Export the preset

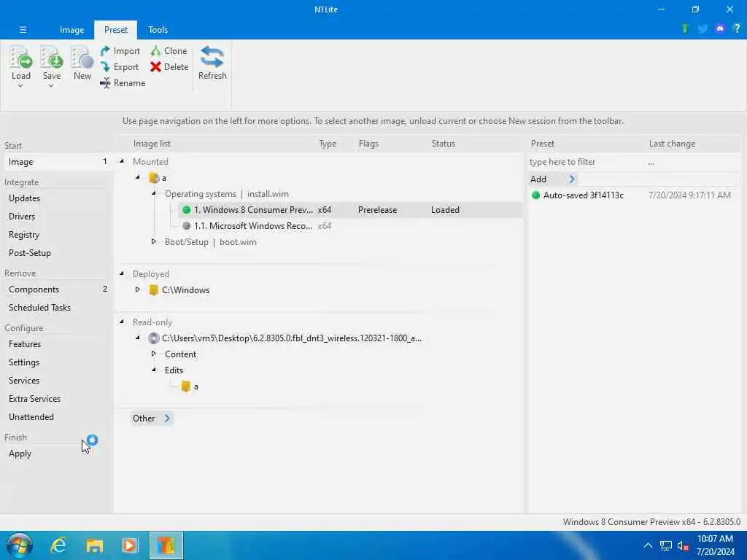click(120, 67)
